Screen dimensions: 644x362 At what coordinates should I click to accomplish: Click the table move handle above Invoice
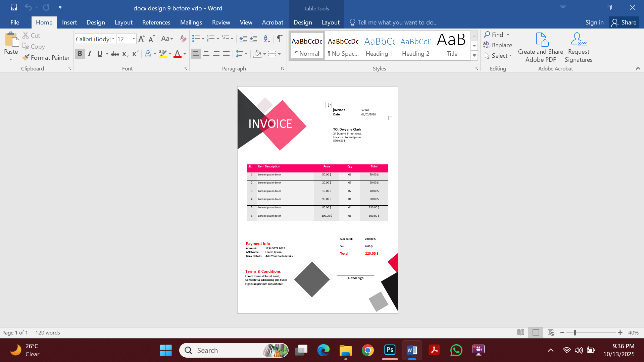[x=328, y=105]
